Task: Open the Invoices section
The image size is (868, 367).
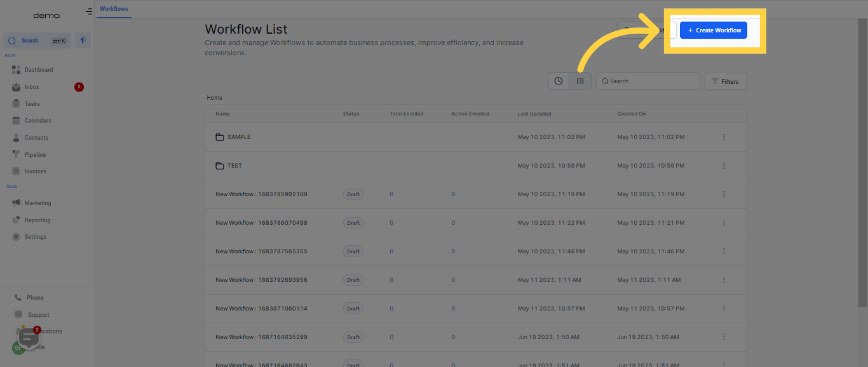Action: (35, 171)
